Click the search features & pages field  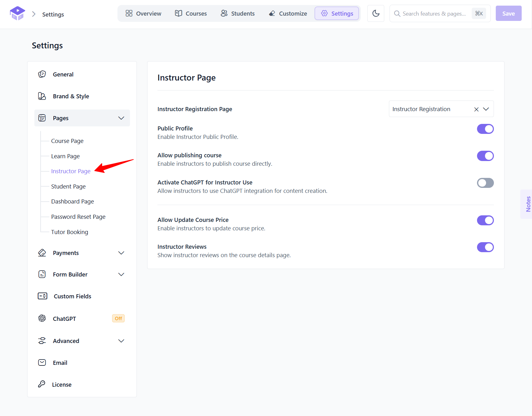(440, 13)
